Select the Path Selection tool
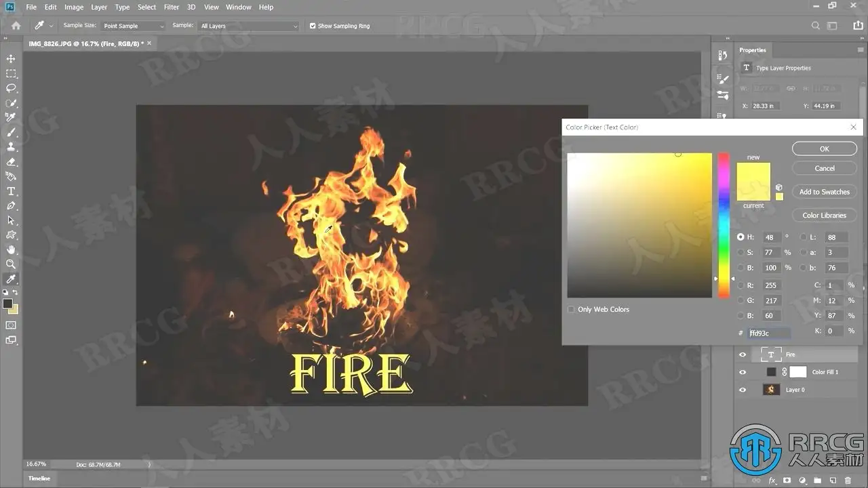The image size is (868, 488). pos(11,220)
